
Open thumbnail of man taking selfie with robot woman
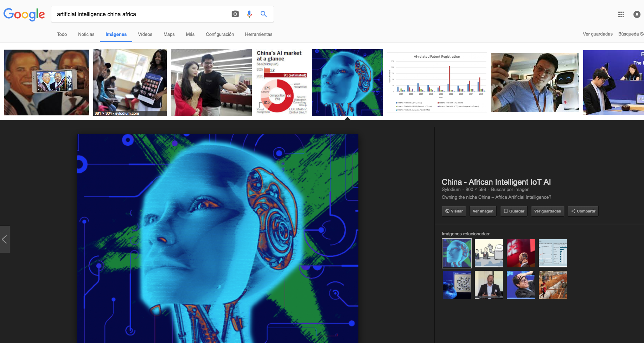click(x=211, y=83)
